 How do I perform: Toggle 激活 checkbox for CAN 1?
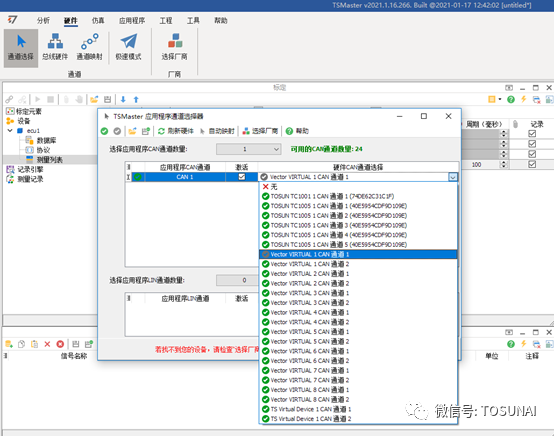[242, 177]
